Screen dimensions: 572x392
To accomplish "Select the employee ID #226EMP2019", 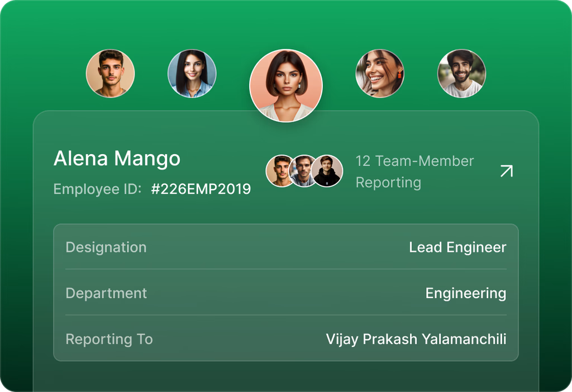I will (201, 189).
